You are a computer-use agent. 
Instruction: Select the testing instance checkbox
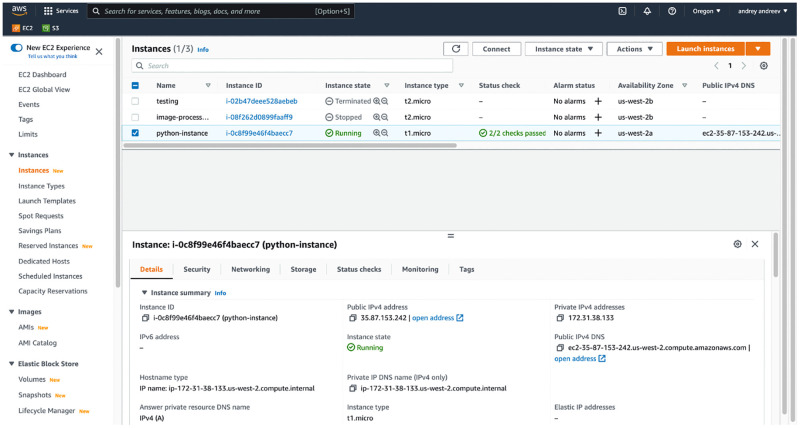135,102
